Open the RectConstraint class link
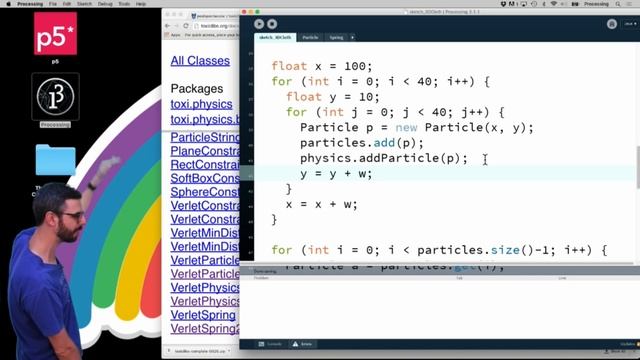This screenshot has width=640, height=360. coord(205,164)
